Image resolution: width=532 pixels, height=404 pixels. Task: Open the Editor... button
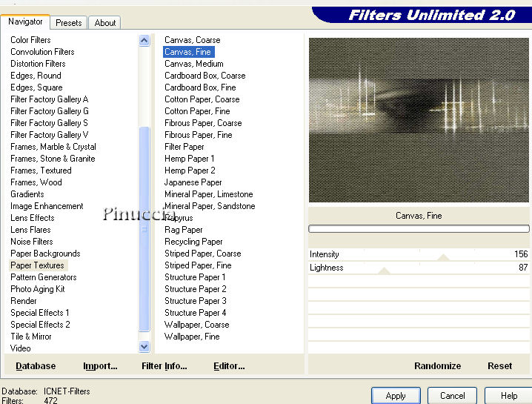tap(229, 365)
